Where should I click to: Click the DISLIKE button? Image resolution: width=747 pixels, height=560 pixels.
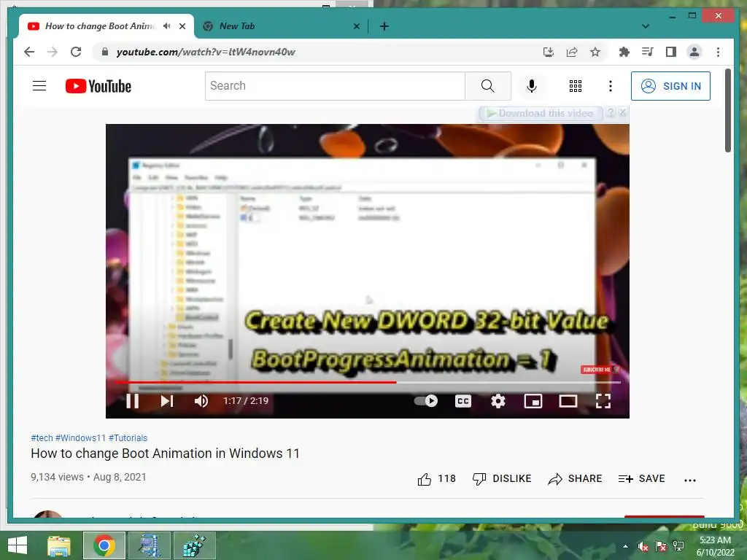pos(502,478)
